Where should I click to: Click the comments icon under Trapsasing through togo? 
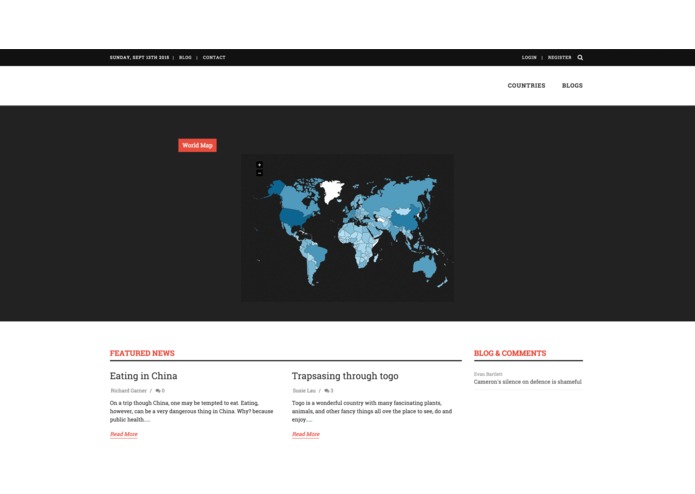(x=327, y=391)
